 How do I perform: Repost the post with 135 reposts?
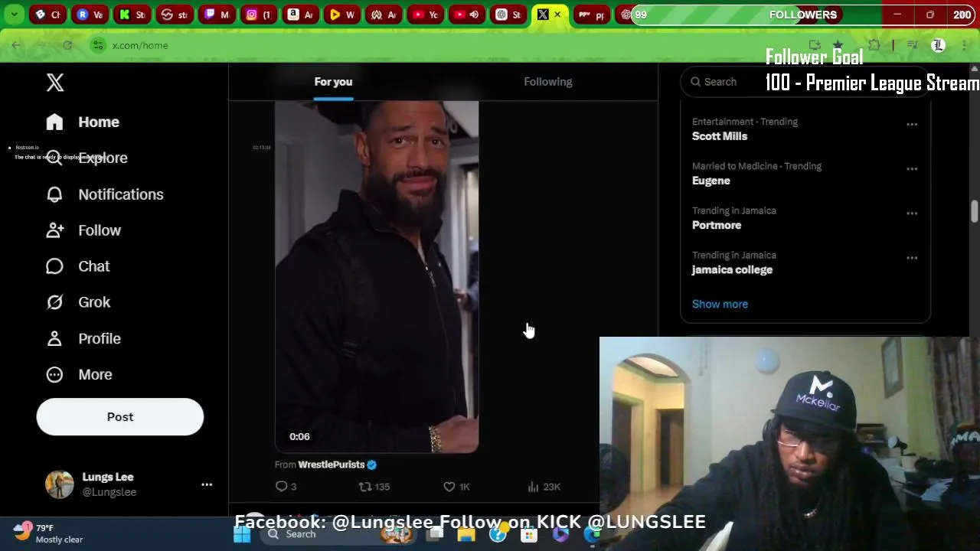pos(374,487)
